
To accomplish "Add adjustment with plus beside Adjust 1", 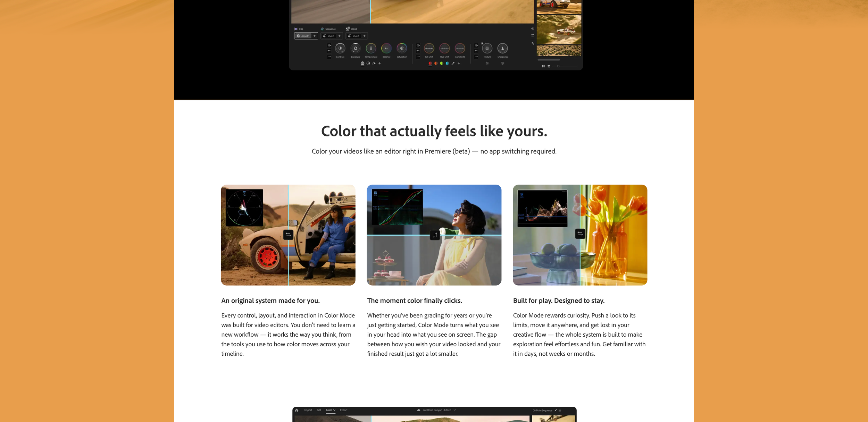I will tap(315, 36).
